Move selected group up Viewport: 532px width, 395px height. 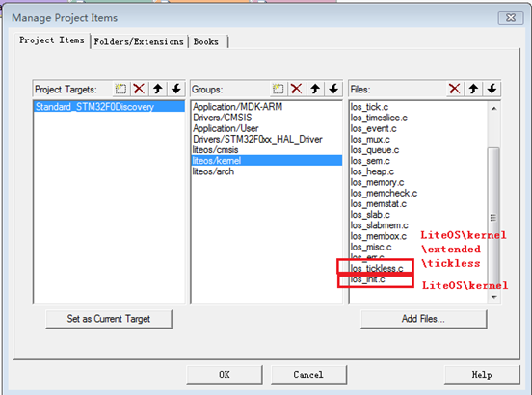click(x=315, y=90)
